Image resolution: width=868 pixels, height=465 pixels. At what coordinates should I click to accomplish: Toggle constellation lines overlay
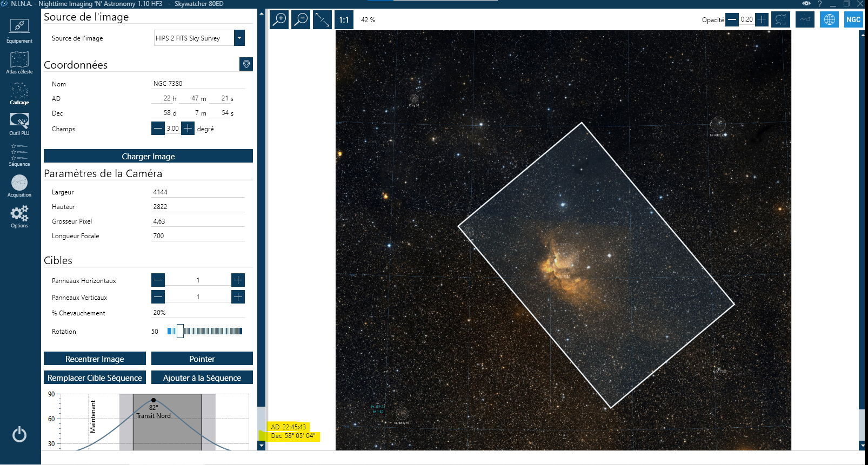(x=805, y=19)
